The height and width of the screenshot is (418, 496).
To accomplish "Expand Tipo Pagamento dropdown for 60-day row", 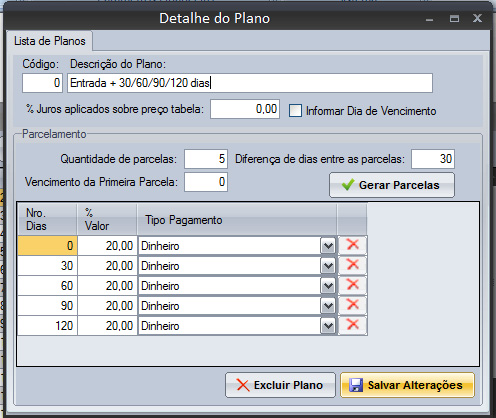I will (328, 286).
